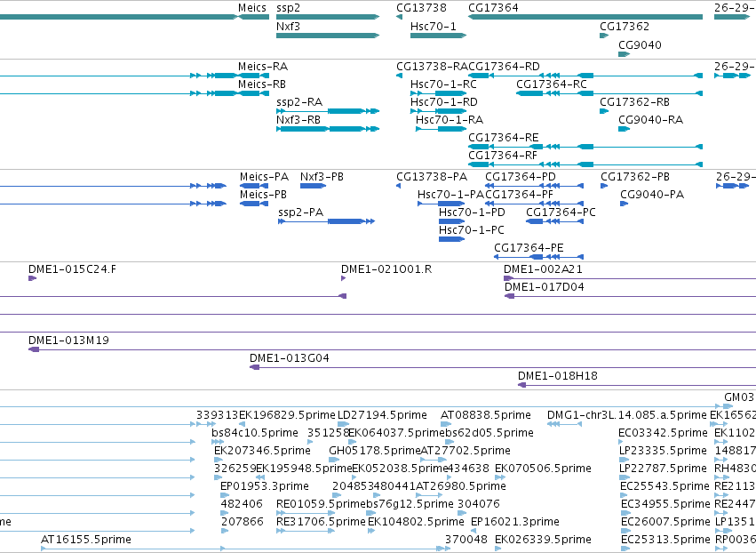756x553 pixels.
Task: Click the Meics gene label
Action: click(x=251, y=8)
